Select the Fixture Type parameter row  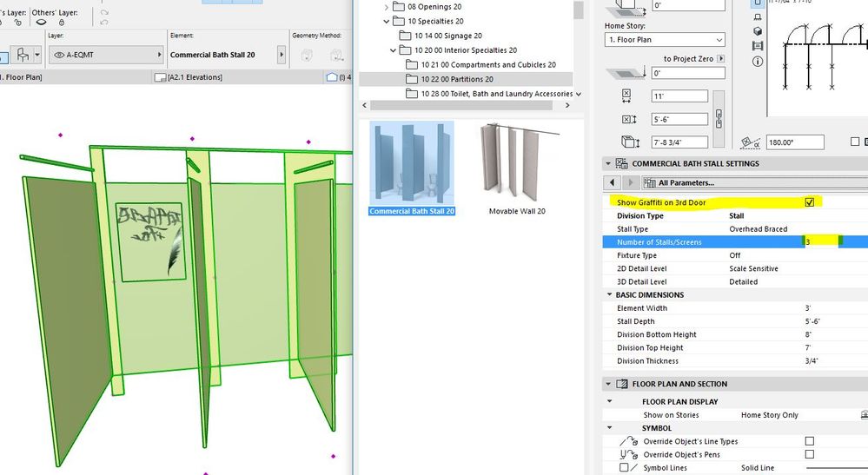735,255
